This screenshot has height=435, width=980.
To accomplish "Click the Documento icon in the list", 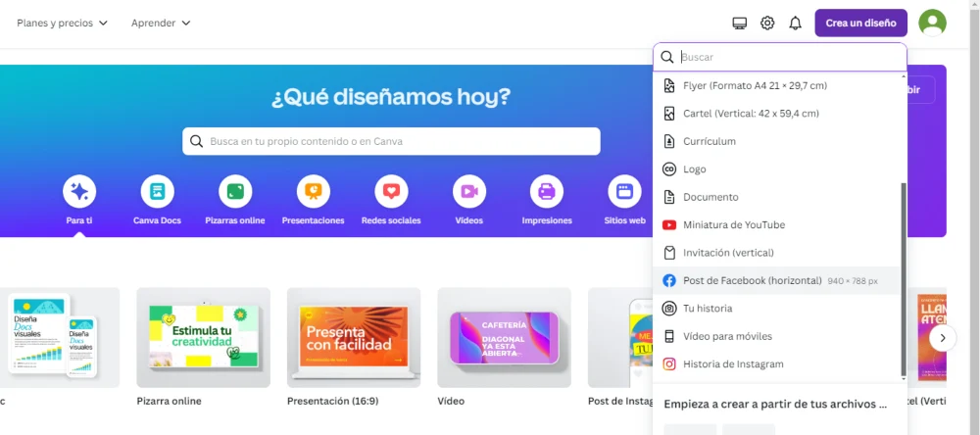I will click(669, 197).
